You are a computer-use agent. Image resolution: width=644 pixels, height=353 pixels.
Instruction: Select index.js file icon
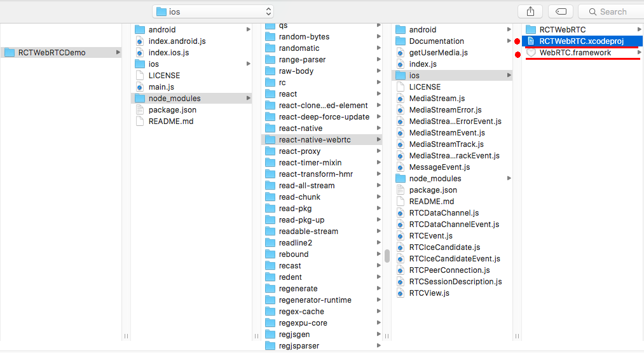point(401,64)
